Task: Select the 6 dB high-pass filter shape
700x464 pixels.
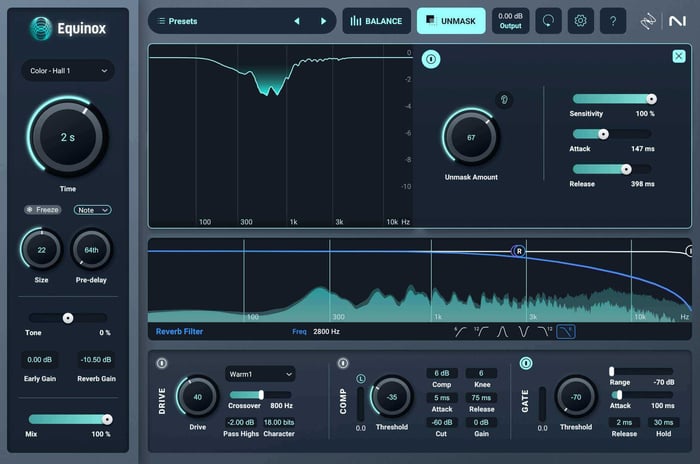Action: click(460, 331)
